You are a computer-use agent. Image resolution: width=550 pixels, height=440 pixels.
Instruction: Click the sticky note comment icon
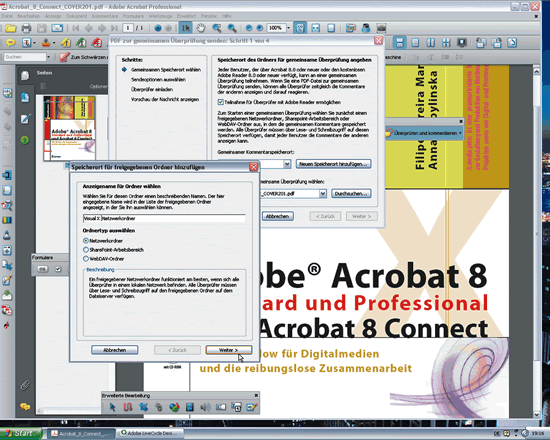point(11,43)
